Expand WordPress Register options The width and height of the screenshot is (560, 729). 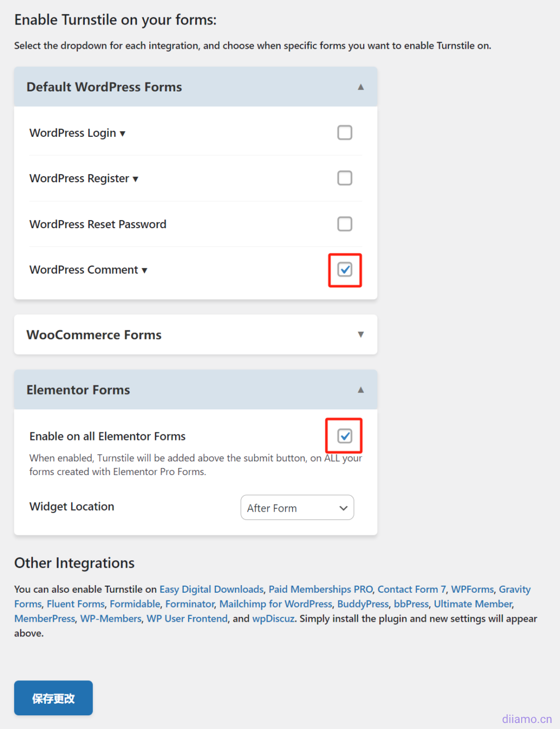[135, 179]
